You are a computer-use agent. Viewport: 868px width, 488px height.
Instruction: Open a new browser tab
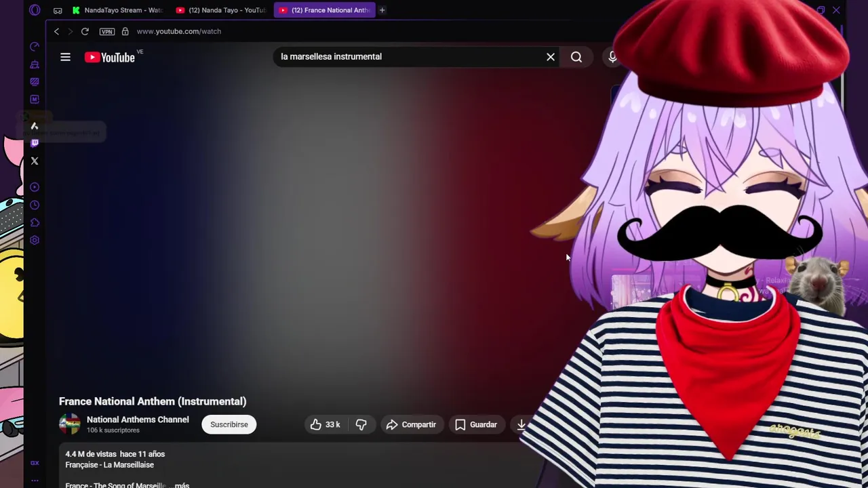click(382, 10)
